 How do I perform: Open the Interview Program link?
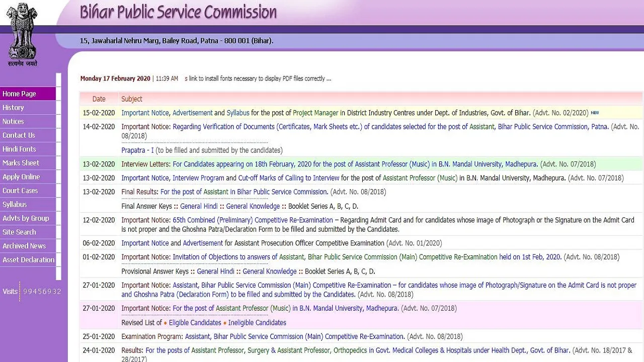(198, 178)
